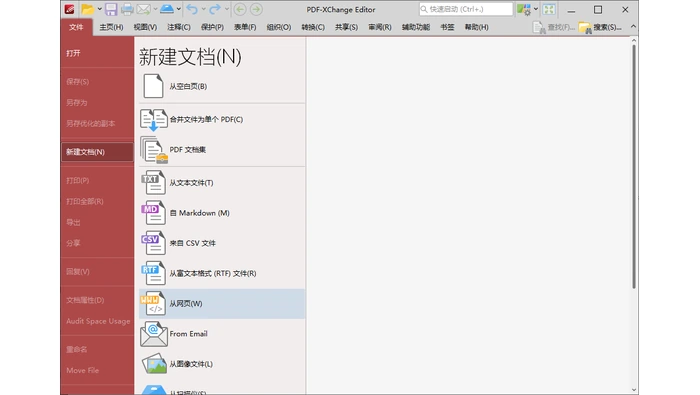Expand the scanner dropdown arrow
Viewport: 700px width, 395px height.
[x=179, y=9]
